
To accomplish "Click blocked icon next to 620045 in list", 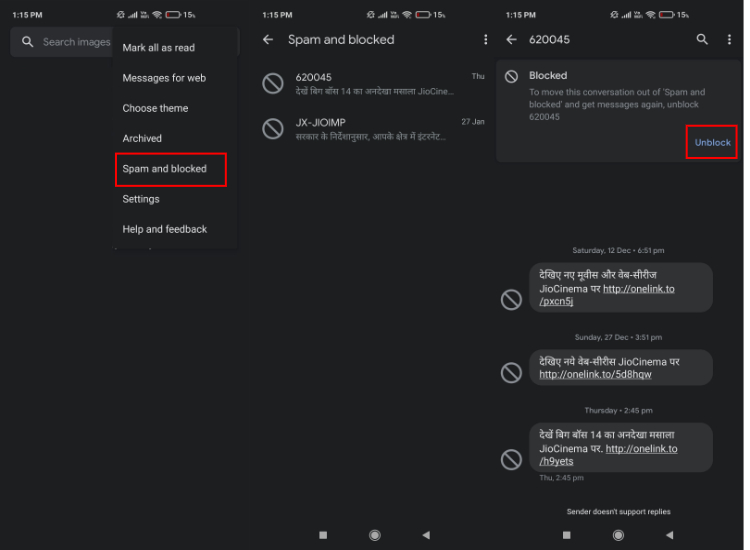I will (x=273, y=84).
